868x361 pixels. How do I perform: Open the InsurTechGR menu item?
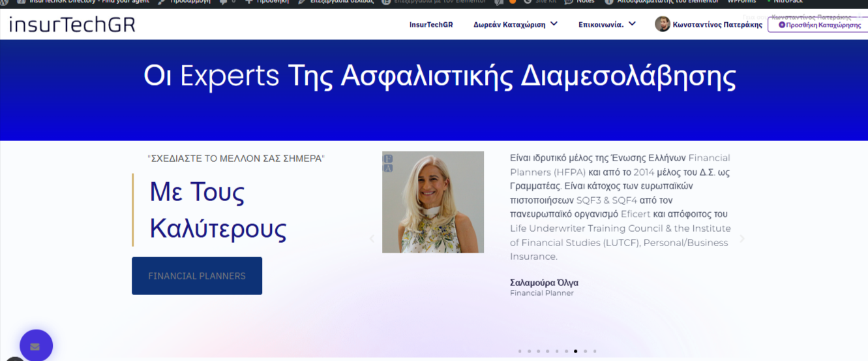pos(431,25)
